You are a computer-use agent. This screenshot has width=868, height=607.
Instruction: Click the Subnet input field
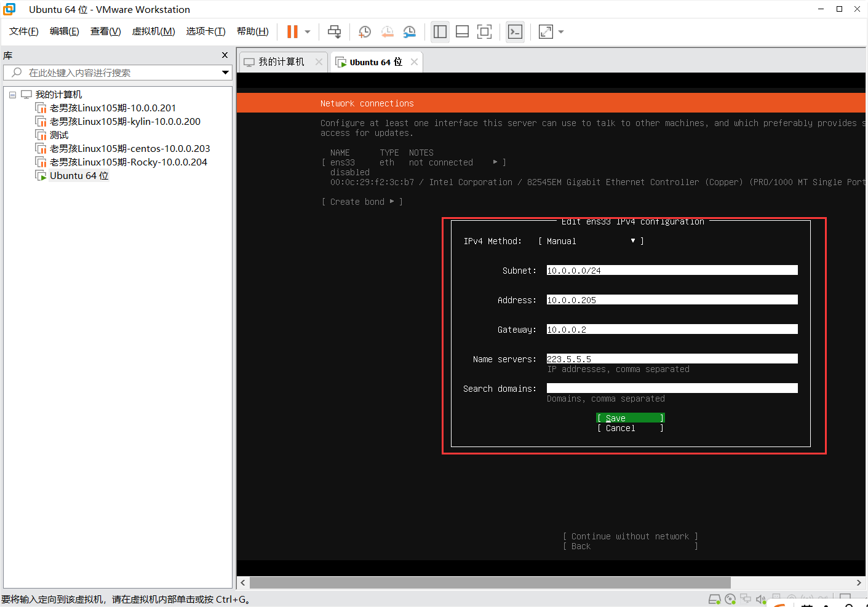point(672,271)
